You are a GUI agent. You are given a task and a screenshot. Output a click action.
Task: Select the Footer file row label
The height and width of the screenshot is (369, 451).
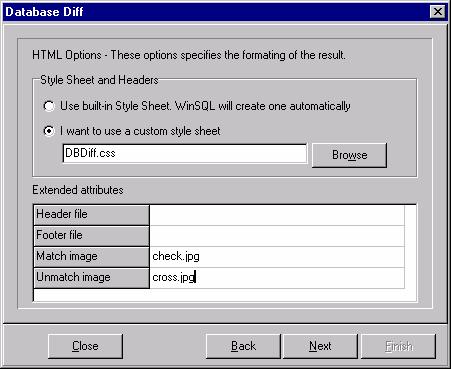[91, 236]
